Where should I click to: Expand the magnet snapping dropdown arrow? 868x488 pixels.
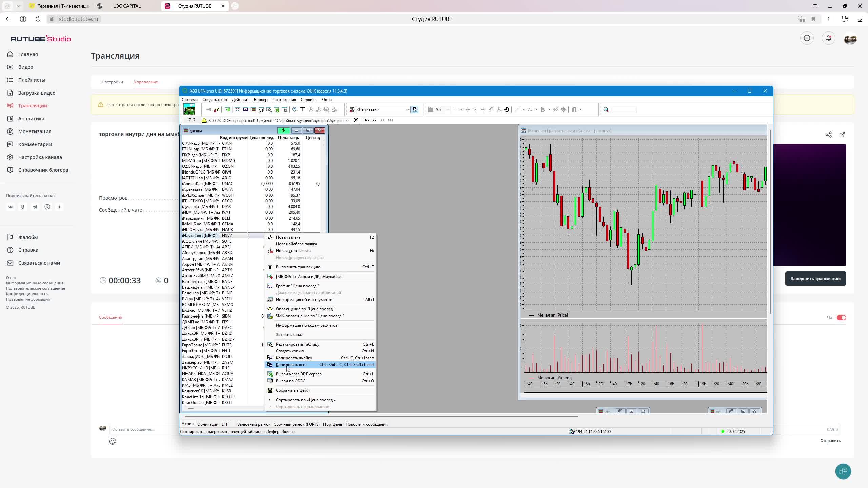pyautogui.click(x=580, y=109)
